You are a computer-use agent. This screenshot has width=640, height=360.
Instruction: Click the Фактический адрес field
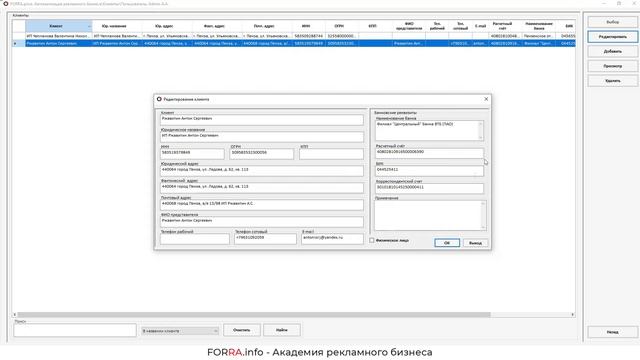(x=262, y=188)
